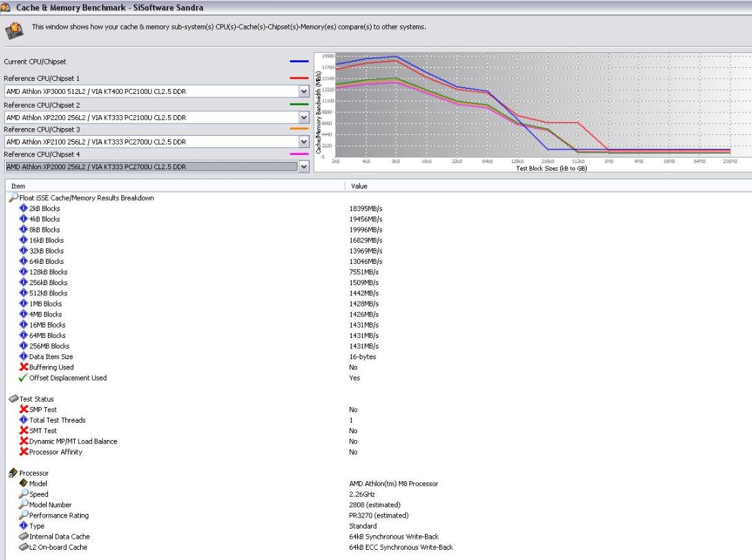Click the Value column header
This screenshot has width=752, height=560.
[x=548, y=186]
